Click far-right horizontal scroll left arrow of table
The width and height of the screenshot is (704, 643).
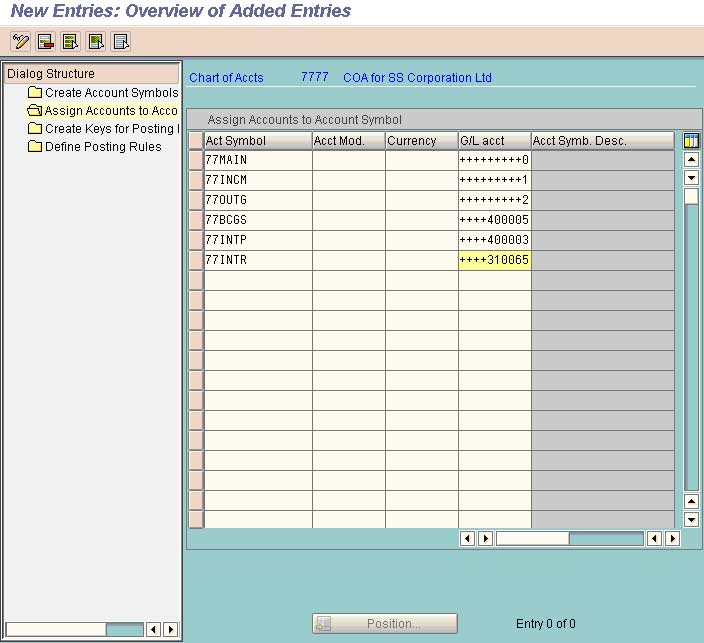[654, 538]
